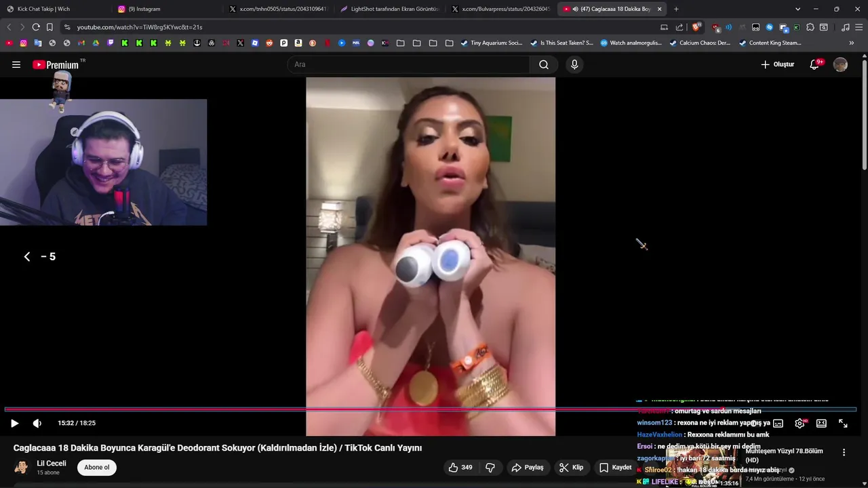Mute the video volume

click(x=37, y=423)
